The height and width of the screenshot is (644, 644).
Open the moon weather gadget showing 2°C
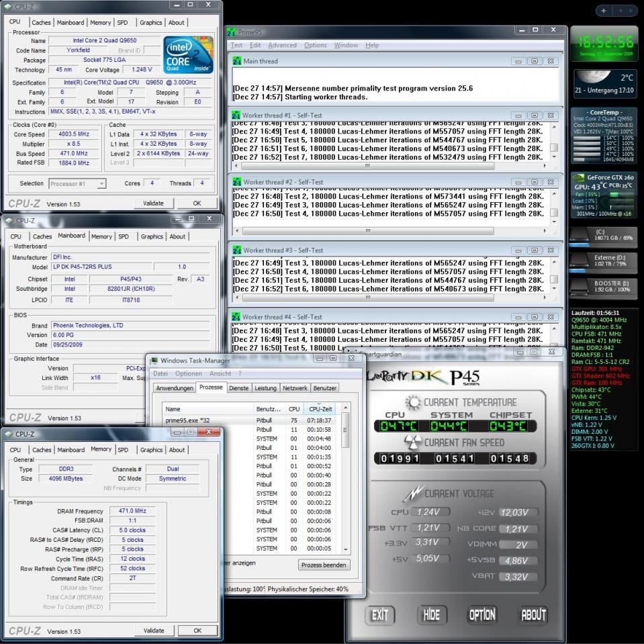pyautogui.click(x=605, y=83)
